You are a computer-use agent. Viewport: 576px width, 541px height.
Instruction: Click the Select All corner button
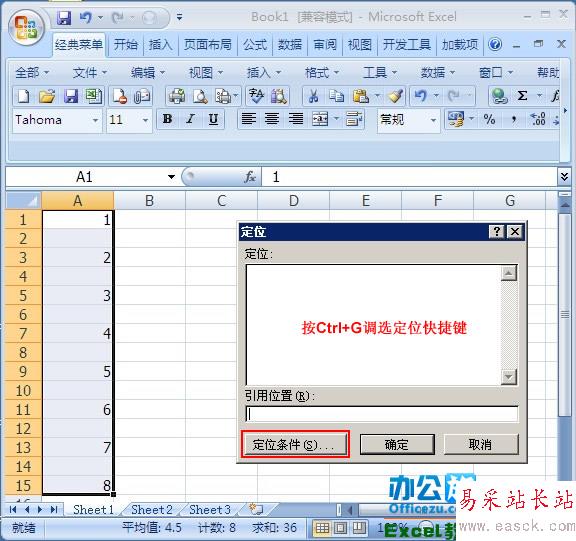pyautogui.click(x=23, y=201)
